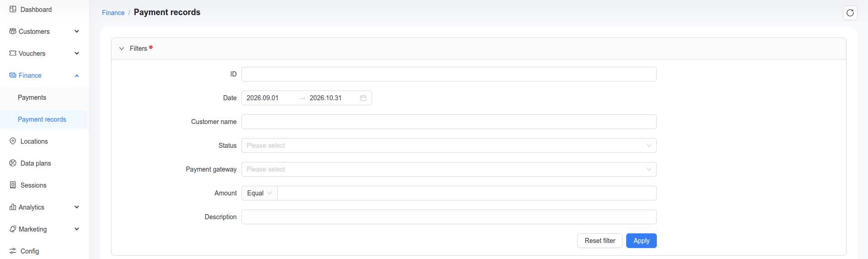Open Config from the sidebar

click(x=30, y=251)
